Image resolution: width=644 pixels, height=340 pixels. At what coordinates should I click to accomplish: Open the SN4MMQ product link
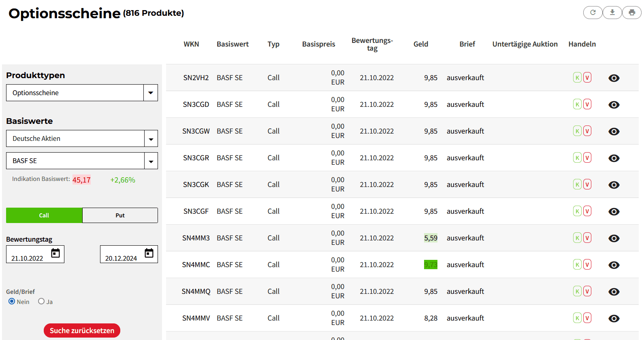(196, 291)
